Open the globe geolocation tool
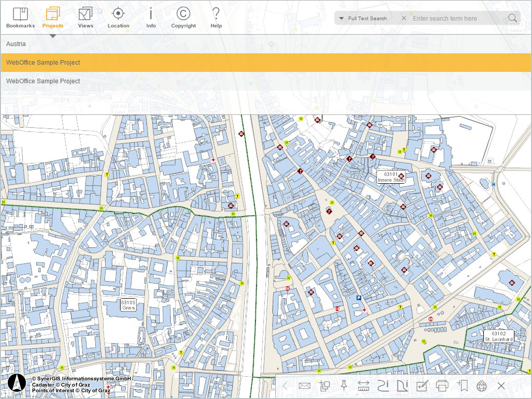Viewport: 532px width, 399px height. pyautogui.click(x=481, y=386)
